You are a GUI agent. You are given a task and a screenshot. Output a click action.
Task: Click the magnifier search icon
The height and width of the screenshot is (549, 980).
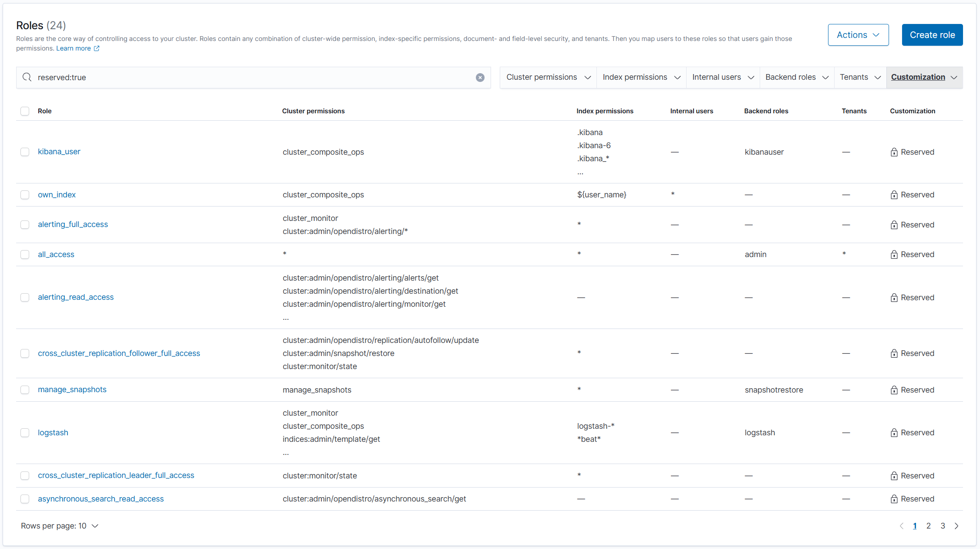[27, 78]
